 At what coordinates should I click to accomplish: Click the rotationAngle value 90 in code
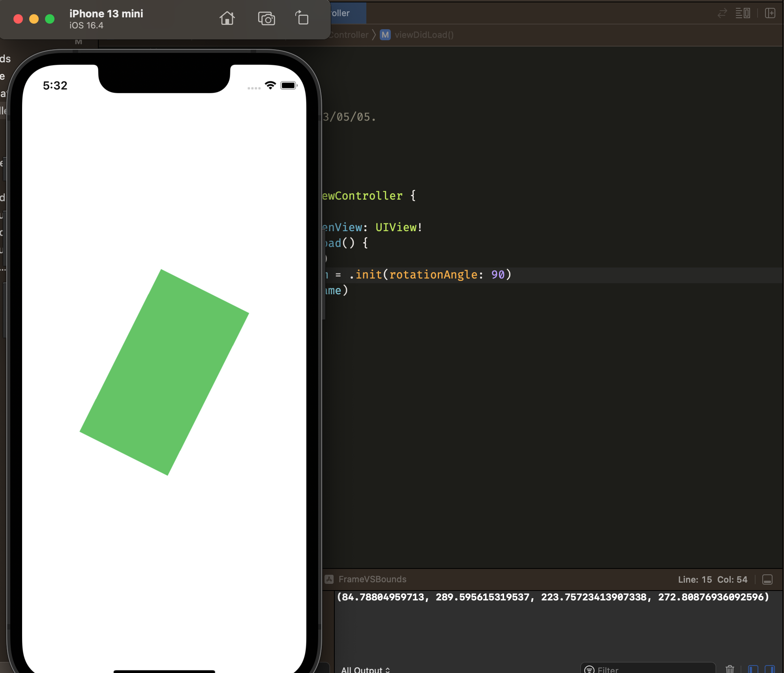[x=498, y=275]
